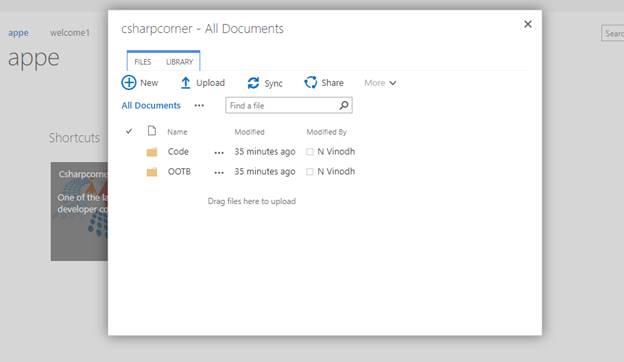Sort by the Modified By column header

pyautogui.click(x=326, y=132)
